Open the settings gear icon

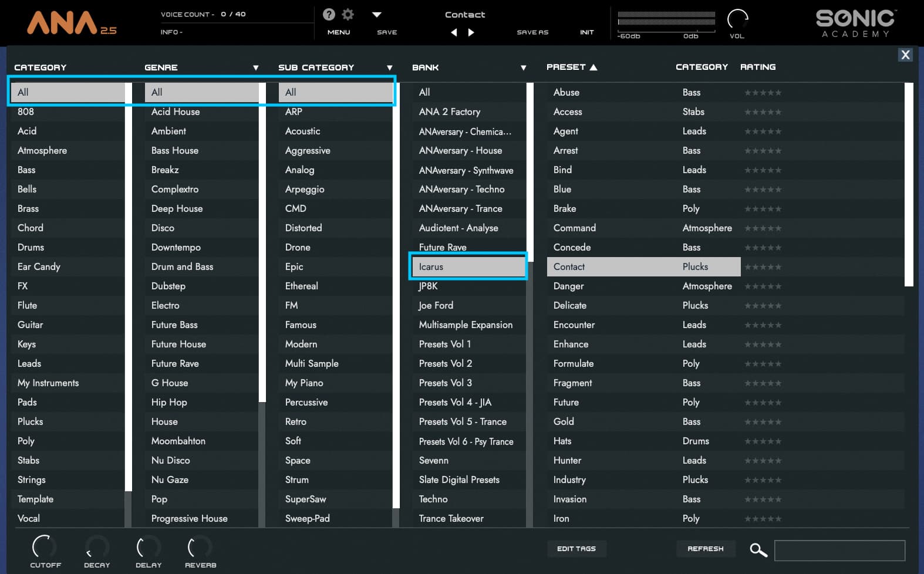(348, 14)
